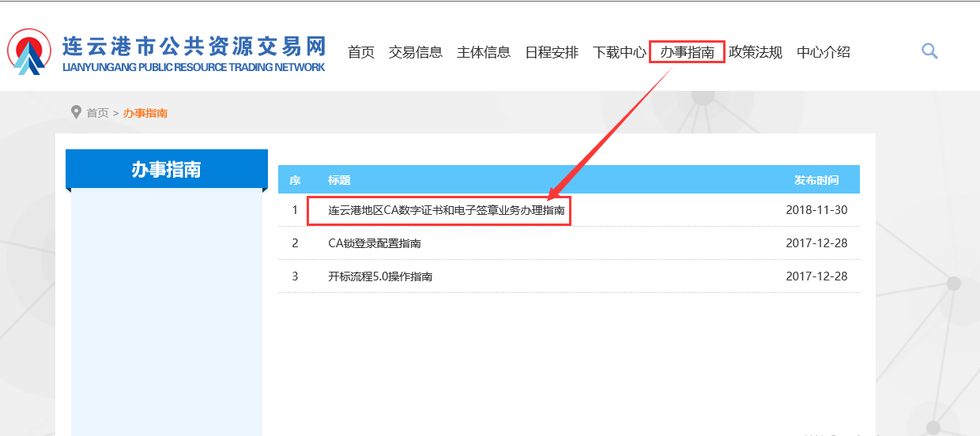Viewport: 980px width, 436px height.
Task: Click the 连云港市公共资源交易网 site title
Action: coord(194,45)
